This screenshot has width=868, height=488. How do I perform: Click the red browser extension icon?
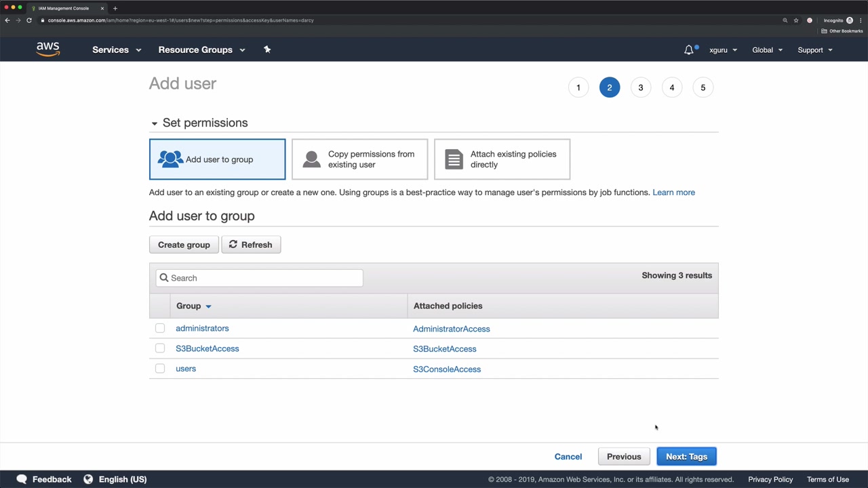point(810,20)
